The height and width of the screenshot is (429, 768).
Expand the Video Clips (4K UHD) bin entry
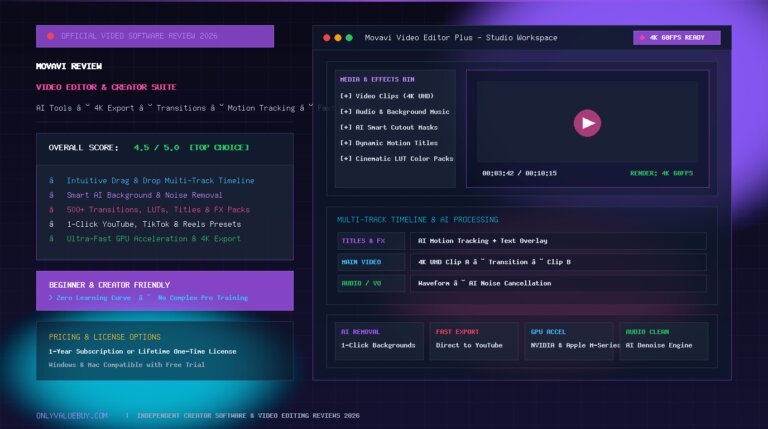click(x=387, y=96)
